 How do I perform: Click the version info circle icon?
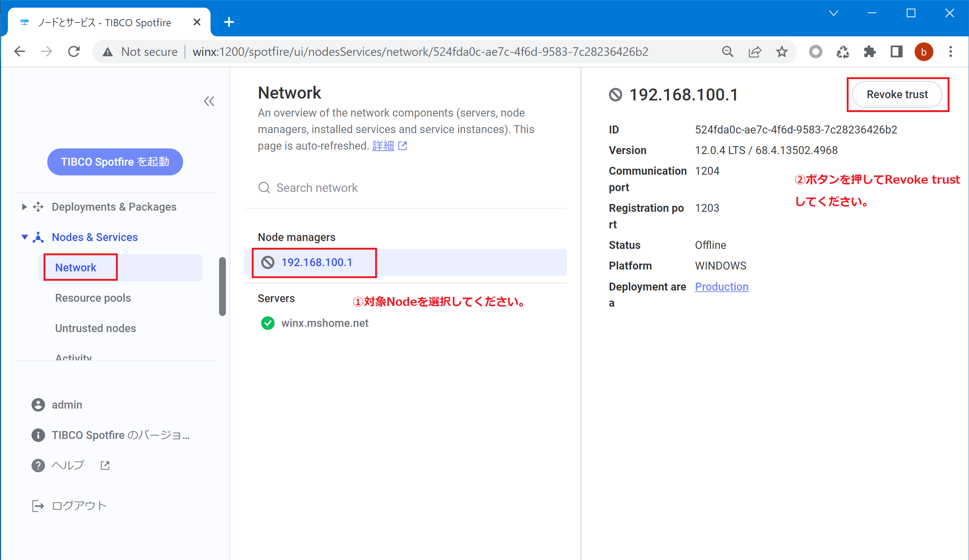tap(38, 435)
